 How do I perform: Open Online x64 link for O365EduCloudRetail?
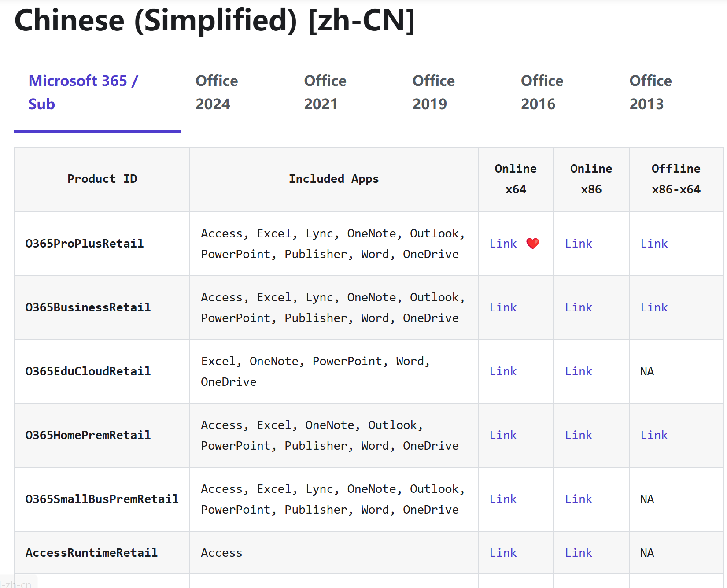pyautogui.click(x=503, y=371)
